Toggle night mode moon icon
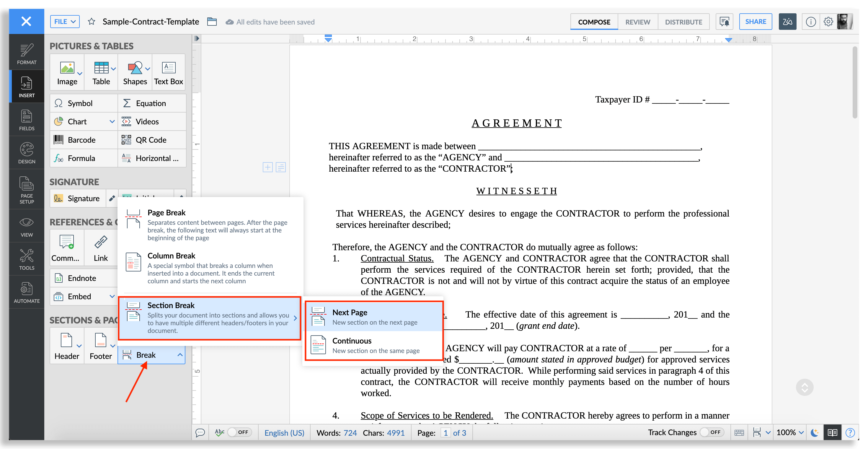 point(815,432)
